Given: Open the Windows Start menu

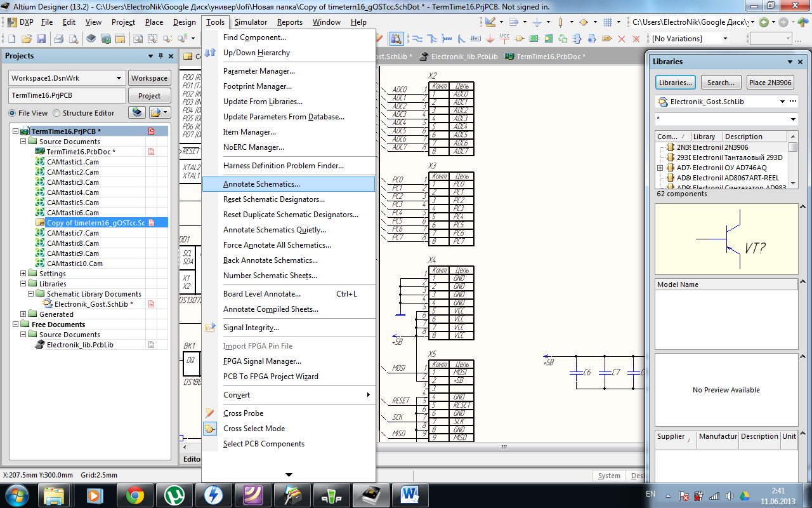Looking at the screenshot, I should pyautogui.click(x=16, y=495).
